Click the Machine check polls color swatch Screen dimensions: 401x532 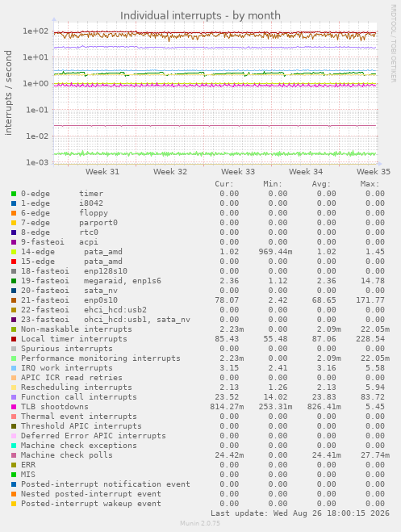point(14,455)
